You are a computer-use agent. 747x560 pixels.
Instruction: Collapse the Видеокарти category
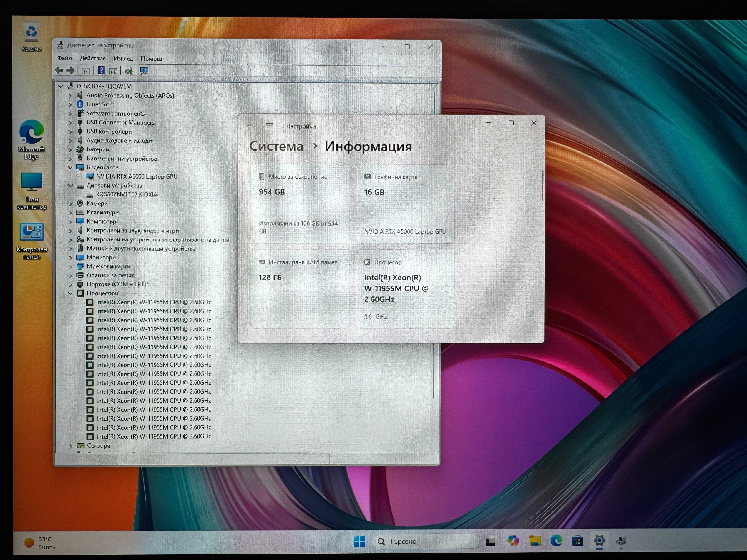pos(70,167)
